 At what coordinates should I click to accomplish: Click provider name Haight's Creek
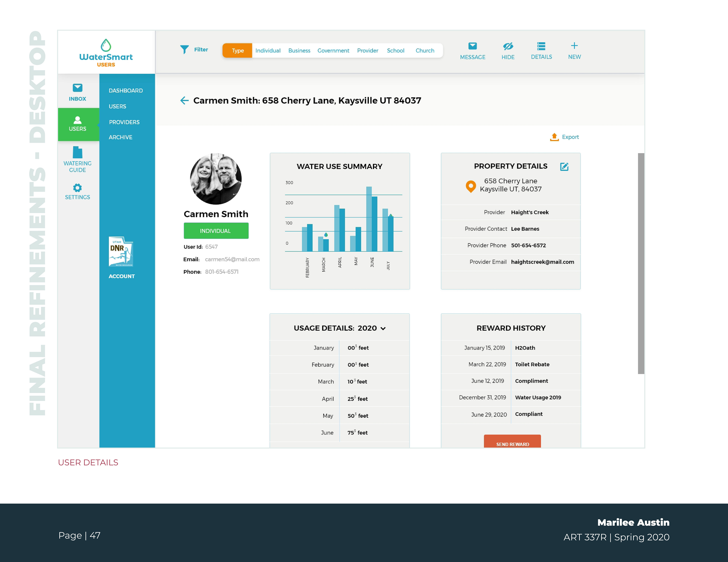point(530,212)
